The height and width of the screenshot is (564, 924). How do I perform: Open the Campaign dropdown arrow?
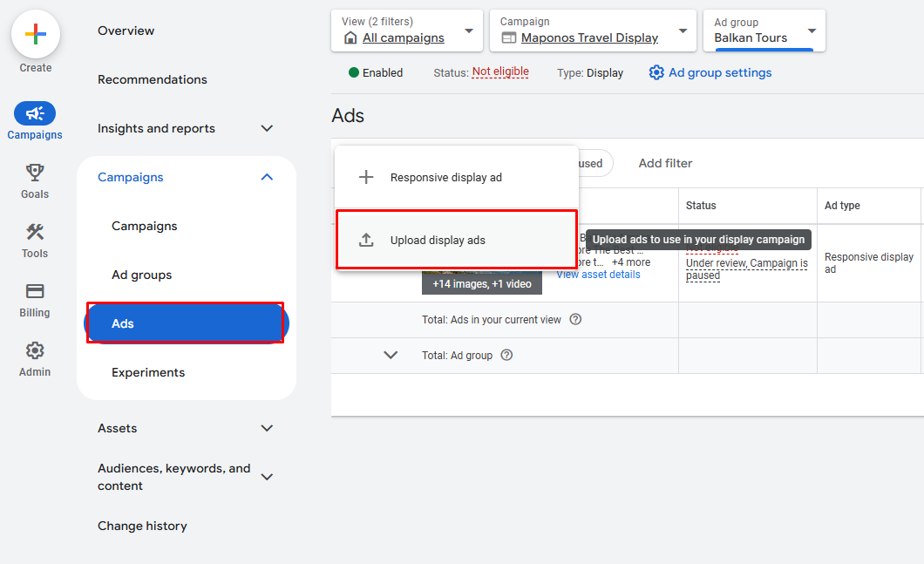tap(683, 31)
